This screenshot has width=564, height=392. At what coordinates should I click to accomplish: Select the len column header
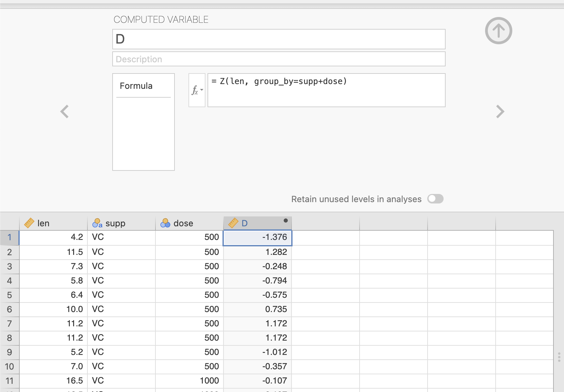(x=53, y=223)
